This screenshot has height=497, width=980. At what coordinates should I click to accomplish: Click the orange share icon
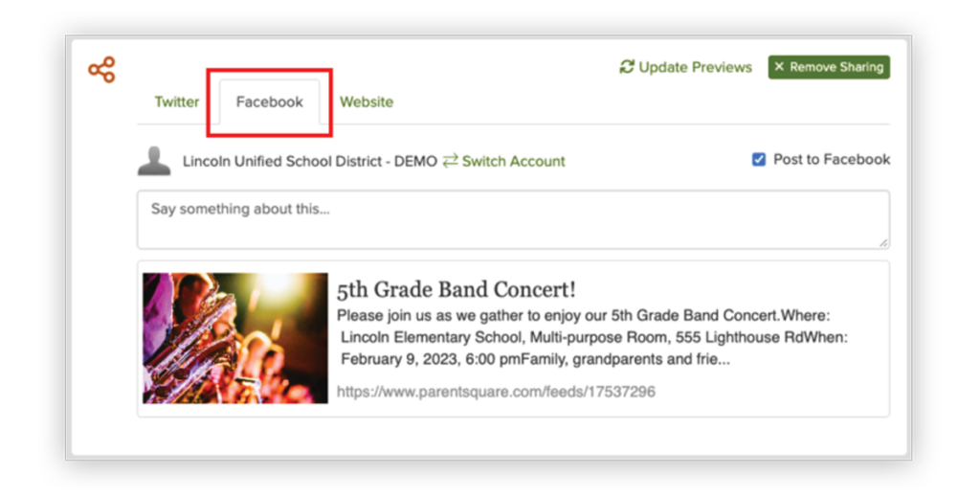101,69
